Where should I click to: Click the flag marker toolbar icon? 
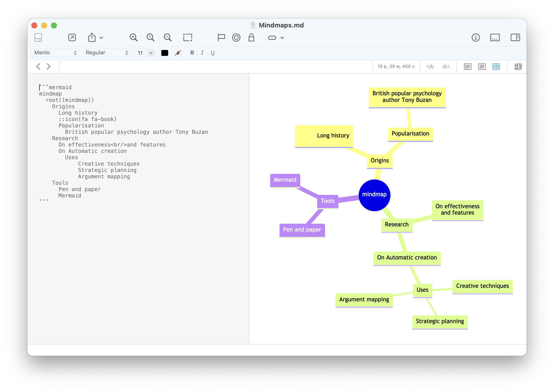(x=221, y=37)
